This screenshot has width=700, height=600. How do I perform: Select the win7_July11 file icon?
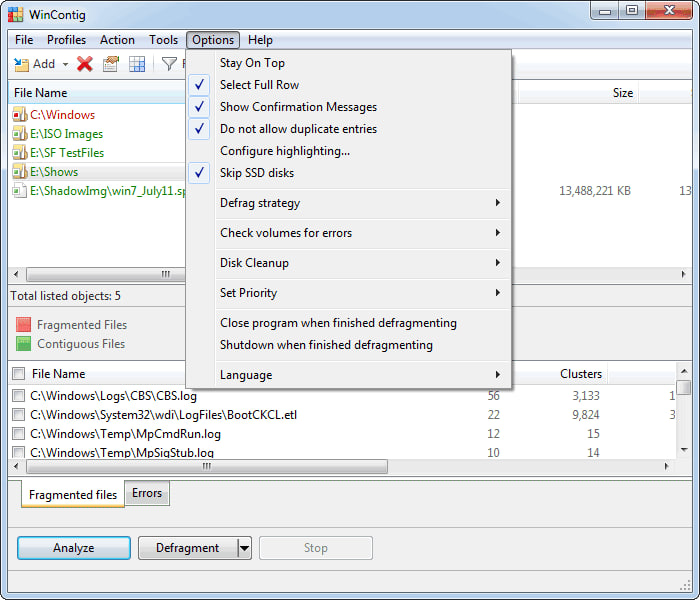click(x=20, y=191)
